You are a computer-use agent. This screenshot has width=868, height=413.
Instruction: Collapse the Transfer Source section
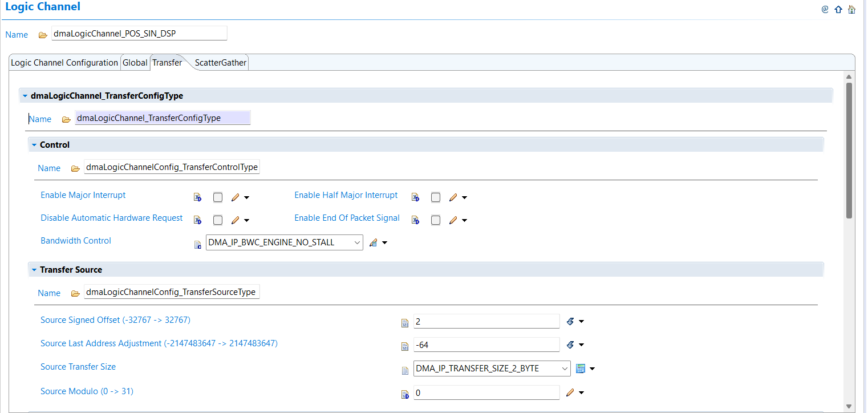34,269
